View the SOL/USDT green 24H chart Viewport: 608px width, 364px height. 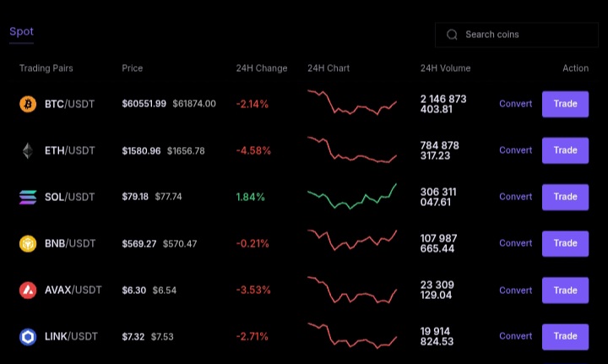coord(352,196)
